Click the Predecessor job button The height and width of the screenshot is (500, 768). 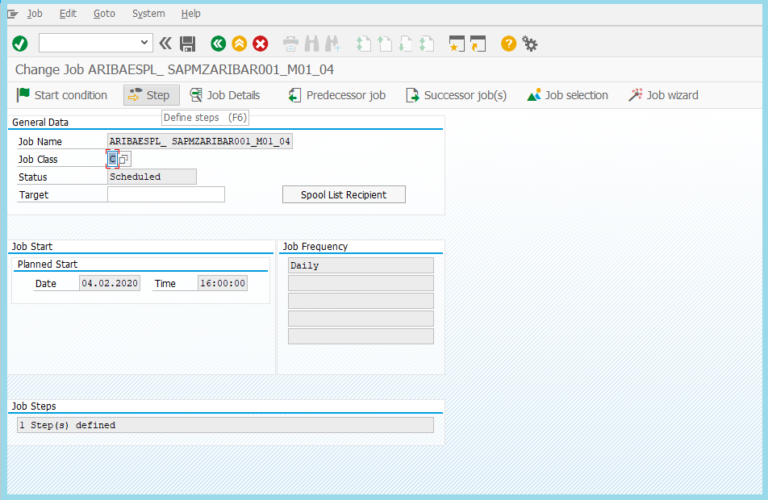[337, 95]
